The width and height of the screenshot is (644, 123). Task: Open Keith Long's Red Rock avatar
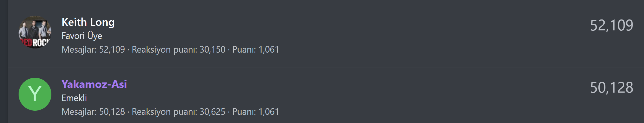click(x=35, y=32)
